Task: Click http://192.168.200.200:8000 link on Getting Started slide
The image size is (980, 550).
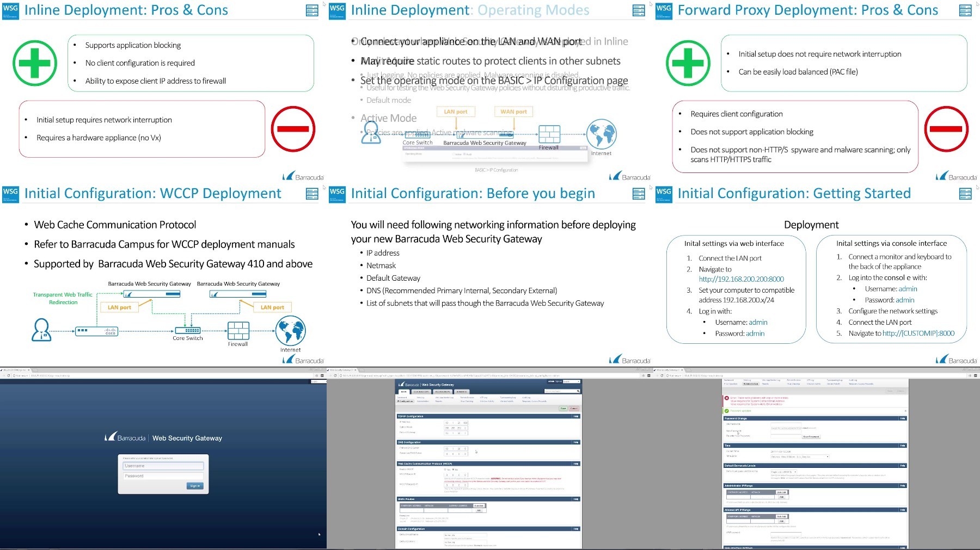Action: point(742,279)
